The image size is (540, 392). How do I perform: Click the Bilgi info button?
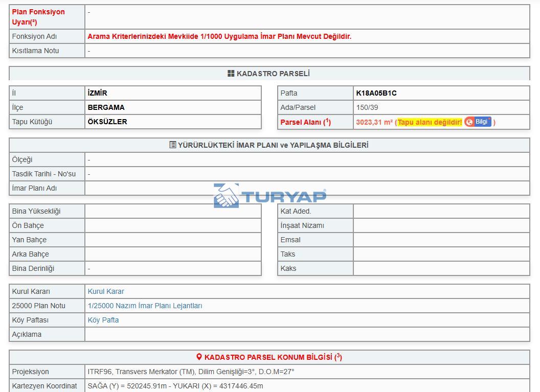point(478,122)
